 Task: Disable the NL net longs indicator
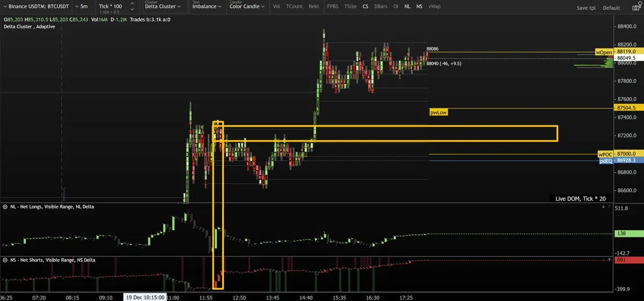[x=407, y=6]
